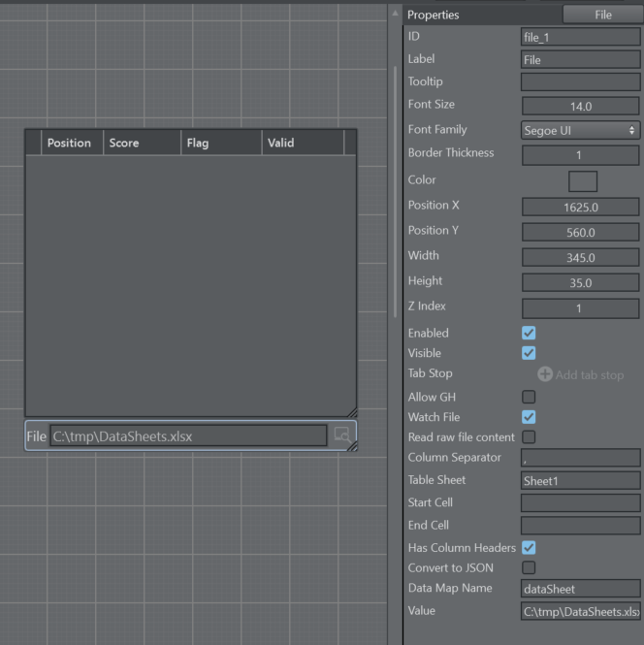
Task: Enable Convert to JSON checkbox
Action: 529,567
